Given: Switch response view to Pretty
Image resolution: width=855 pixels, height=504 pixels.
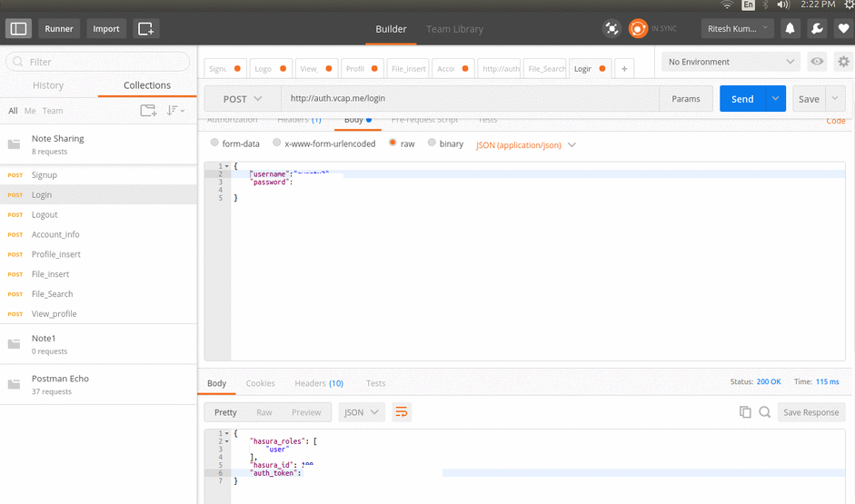Looking at the screenshot, I should pyautogui.click(x=225, y=412).
